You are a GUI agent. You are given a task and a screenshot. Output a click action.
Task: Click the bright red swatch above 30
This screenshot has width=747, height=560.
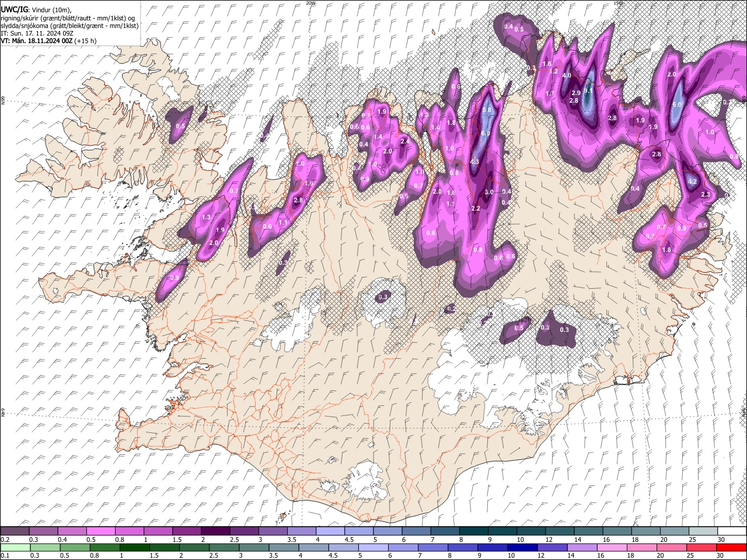731,547
